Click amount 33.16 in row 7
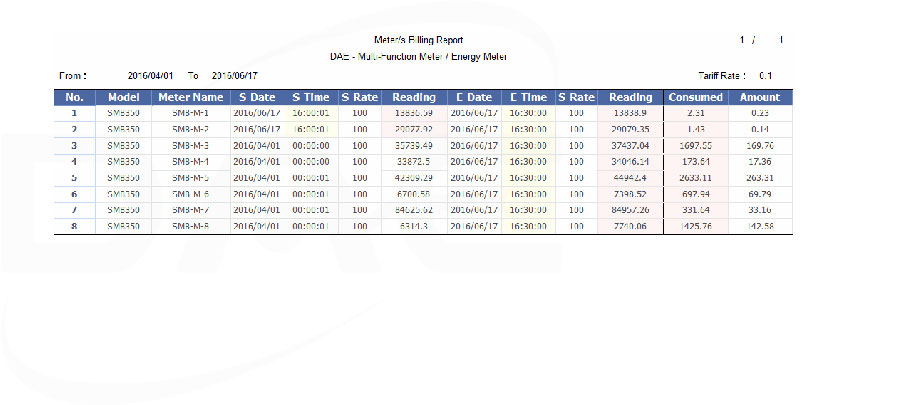 760,210
